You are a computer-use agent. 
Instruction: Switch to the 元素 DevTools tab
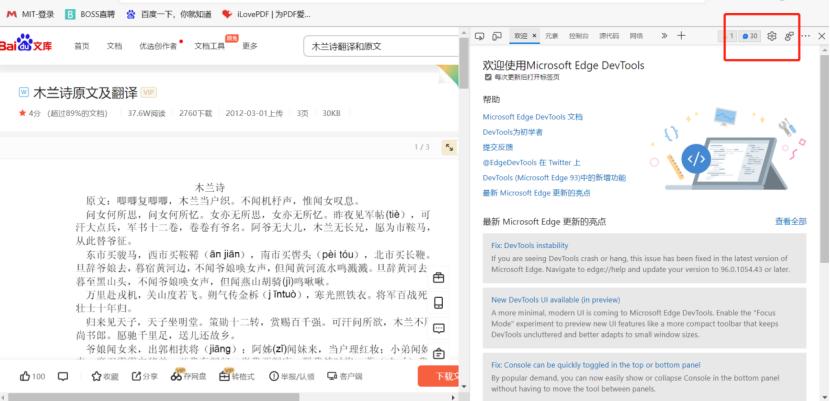pos(552,36)
